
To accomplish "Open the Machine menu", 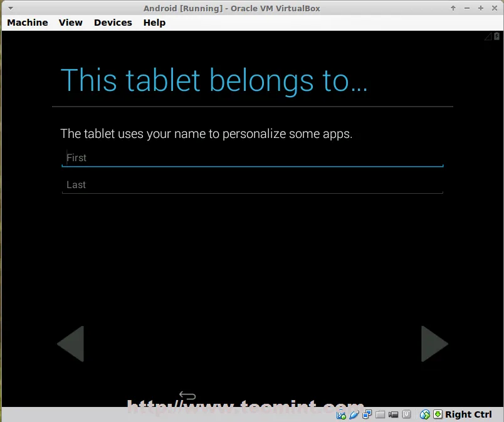I will (x=28, y=23).
